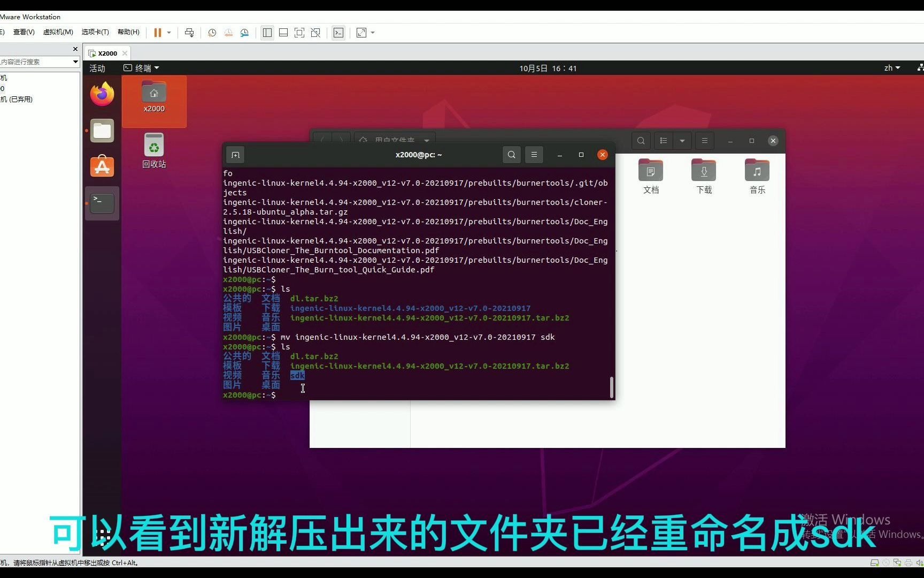The image size is (924, 578).
Task: Open the file manager hamburger menu
Action: [x=705, y=141]
